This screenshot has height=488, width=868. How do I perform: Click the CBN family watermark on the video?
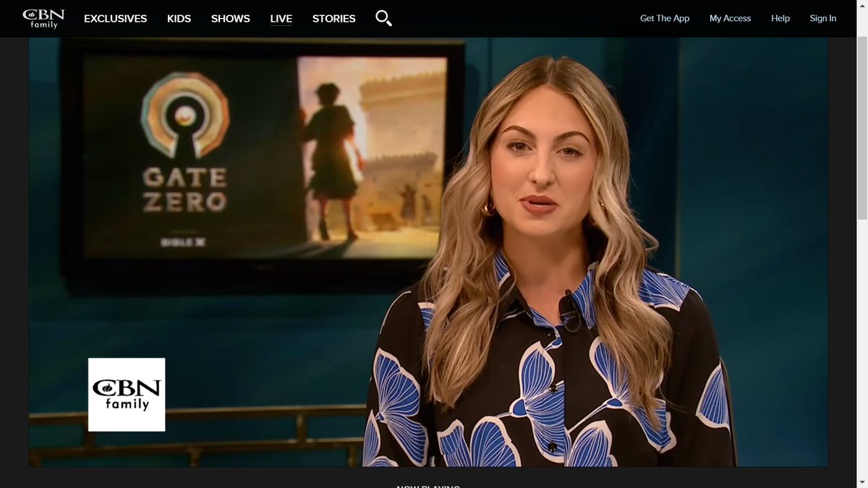point(127,393)
